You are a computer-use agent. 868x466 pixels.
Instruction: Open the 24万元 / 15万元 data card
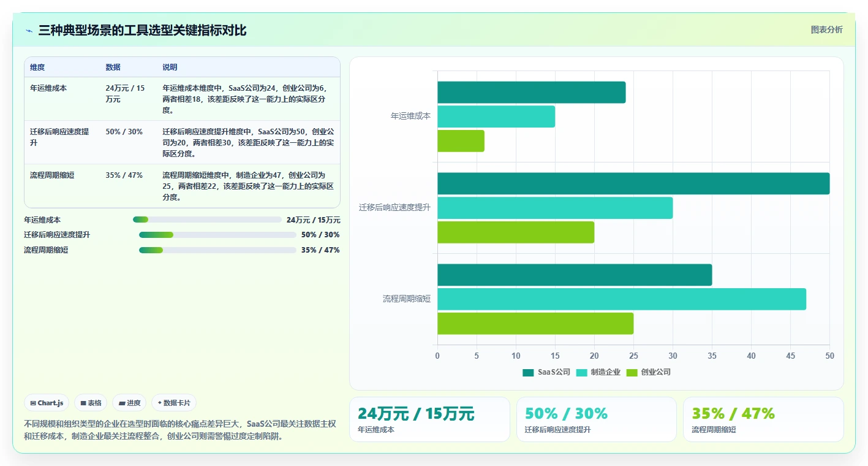pyautogui.click(x=429, y=419)
